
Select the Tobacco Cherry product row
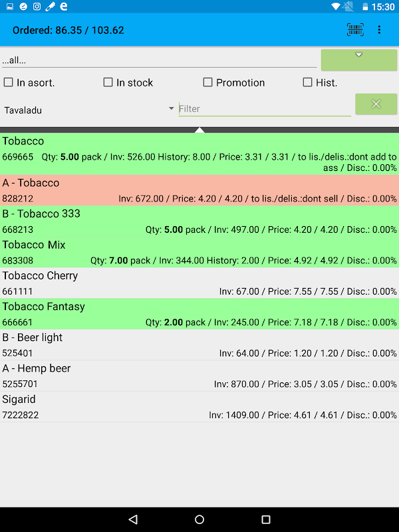point(199,283)
